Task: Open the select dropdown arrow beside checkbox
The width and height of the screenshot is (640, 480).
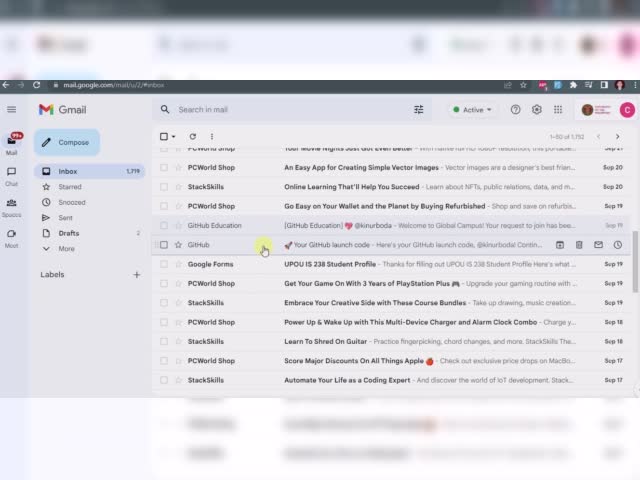Action: pos(174,136)
